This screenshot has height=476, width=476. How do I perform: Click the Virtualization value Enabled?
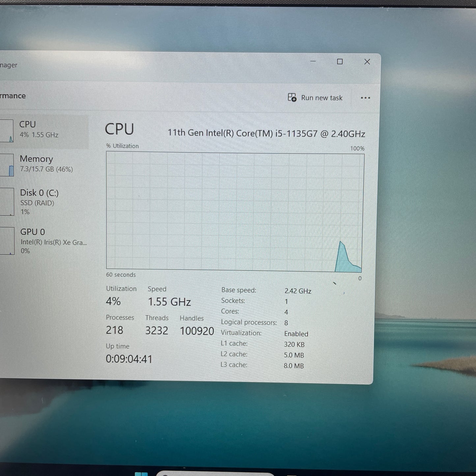pyautogui.click(x=296, y=334)
